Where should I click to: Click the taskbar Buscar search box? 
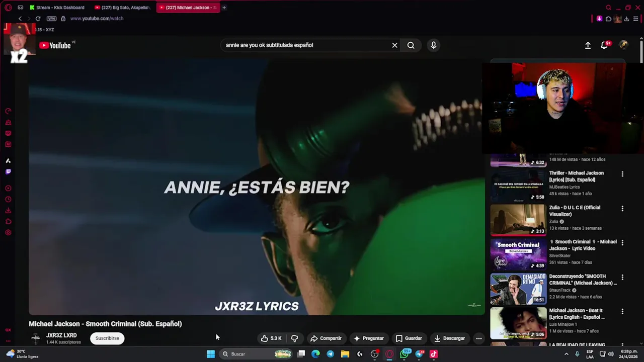coord(257,354)
